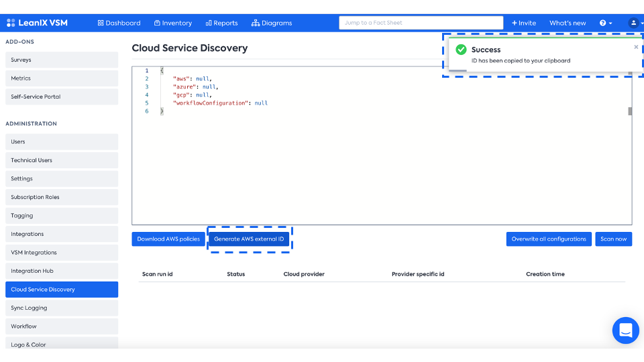Image resolution: width=644 pixels, height=362 pixels.
Task: Open VSM Integrations page
Action: (x=62, y=253)
